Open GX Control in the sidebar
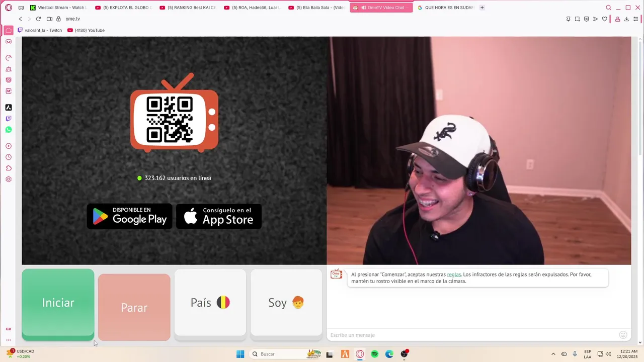The width and height of the screenshot is (644, 362). (9, 58)
